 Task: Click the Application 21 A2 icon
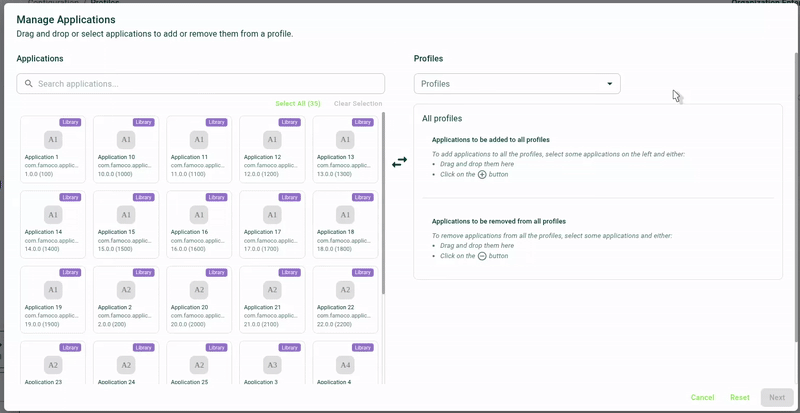[x=272, y=290]
